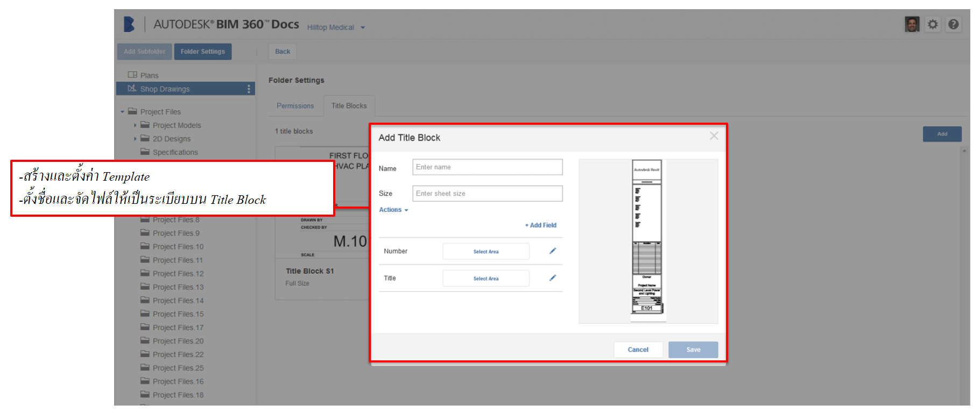Click the Save button in dialog
The width and height of the screenshot is (980, 412).
click(x=693, y=350)
